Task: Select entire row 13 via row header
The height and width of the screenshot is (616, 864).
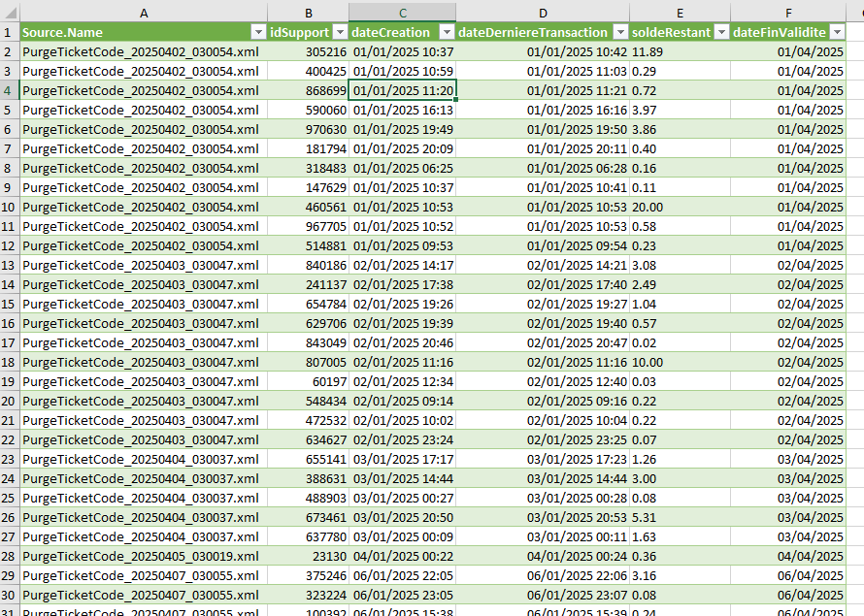Action: coord(9,265)
